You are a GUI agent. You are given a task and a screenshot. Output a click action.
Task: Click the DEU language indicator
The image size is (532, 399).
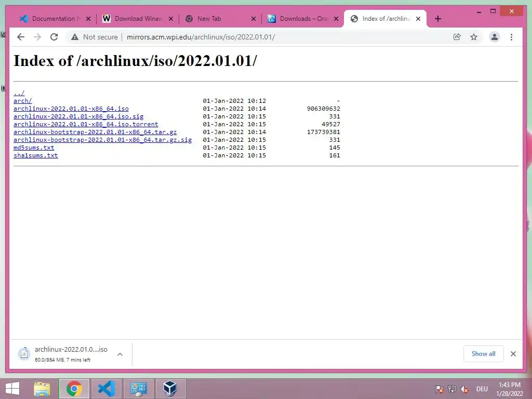482,389
